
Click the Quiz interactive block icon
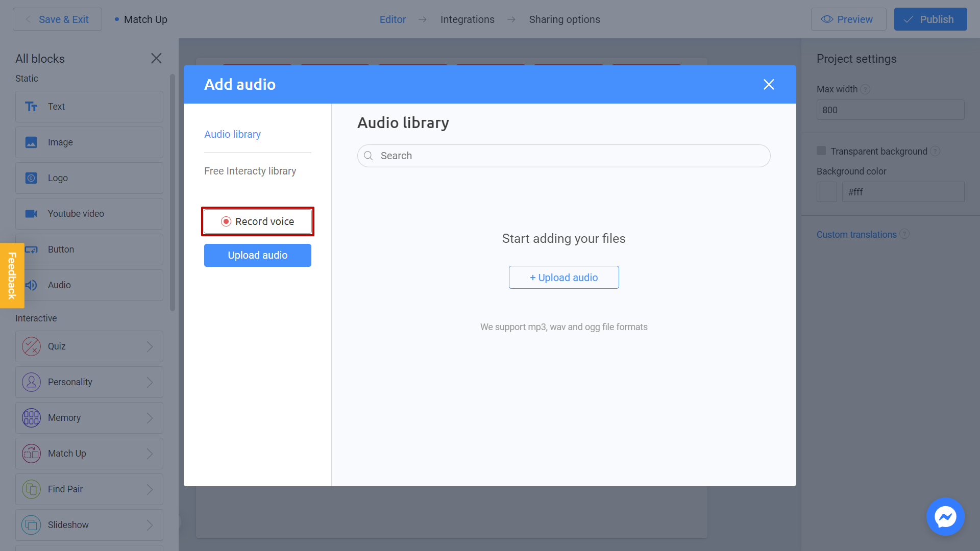click(x=31, y=346)
